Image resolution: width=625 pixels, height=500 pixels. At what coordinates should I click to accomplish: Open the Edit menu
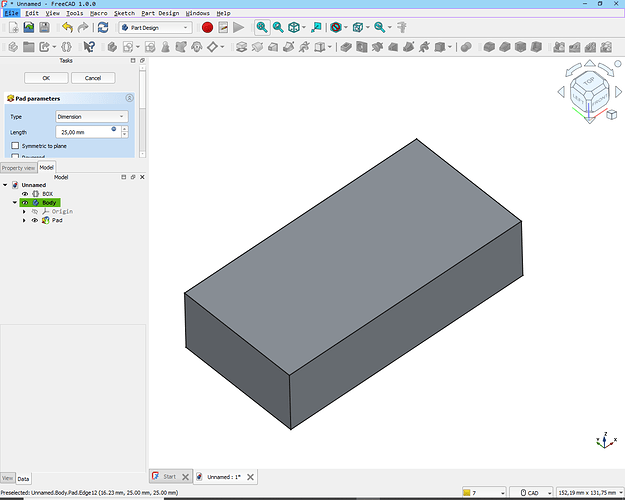click(x=32, y=13)
